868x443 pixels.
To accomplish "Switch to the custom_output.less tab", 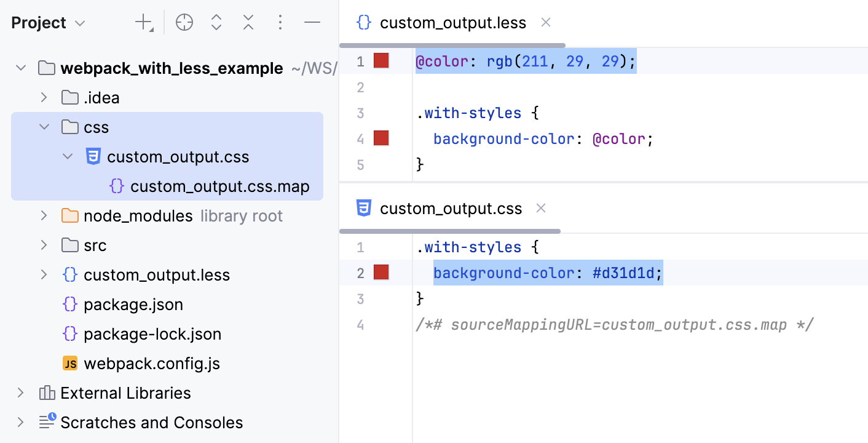I will [x=452, y=22].
